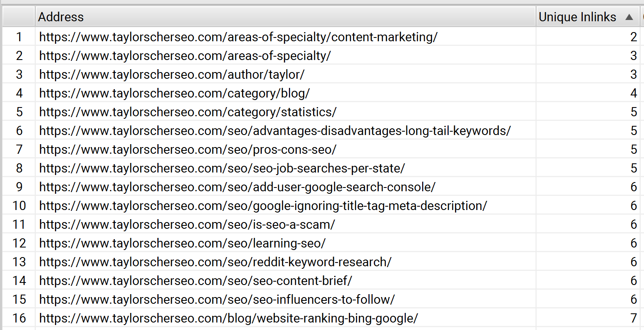
Task: Select the learning-seo URL
Action: click(182, 243)
